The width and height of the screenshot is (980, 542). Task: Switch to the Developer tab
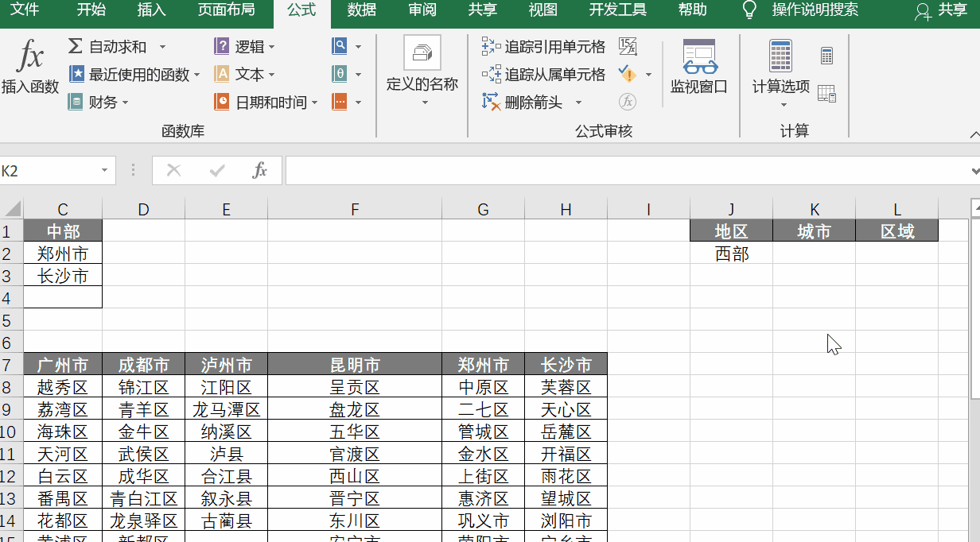618,10
